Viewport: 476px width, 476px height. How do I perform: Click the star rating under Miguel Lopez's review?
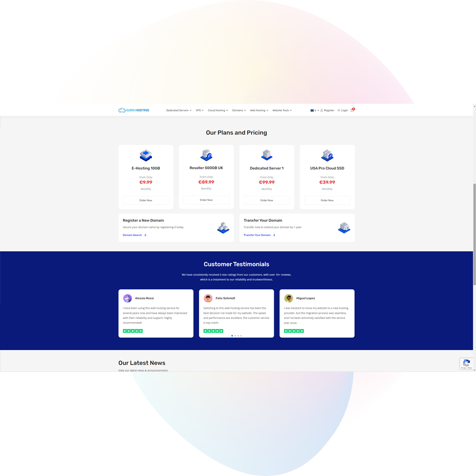pyautogui.click(x=294, y=330)
